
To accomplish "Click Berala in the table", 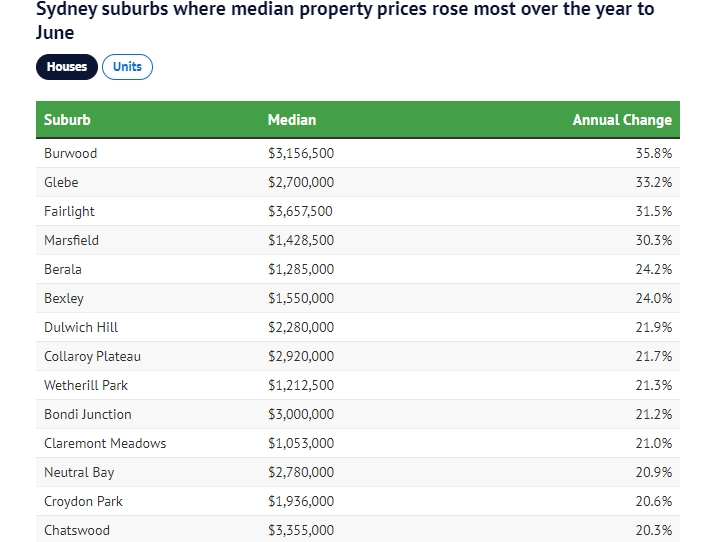I will (63, 269).
